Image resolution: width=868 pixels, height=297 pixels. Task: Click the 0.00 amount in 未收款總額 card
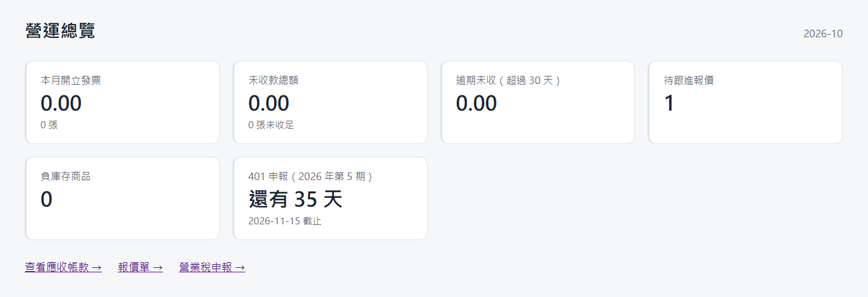pos(269,103)
